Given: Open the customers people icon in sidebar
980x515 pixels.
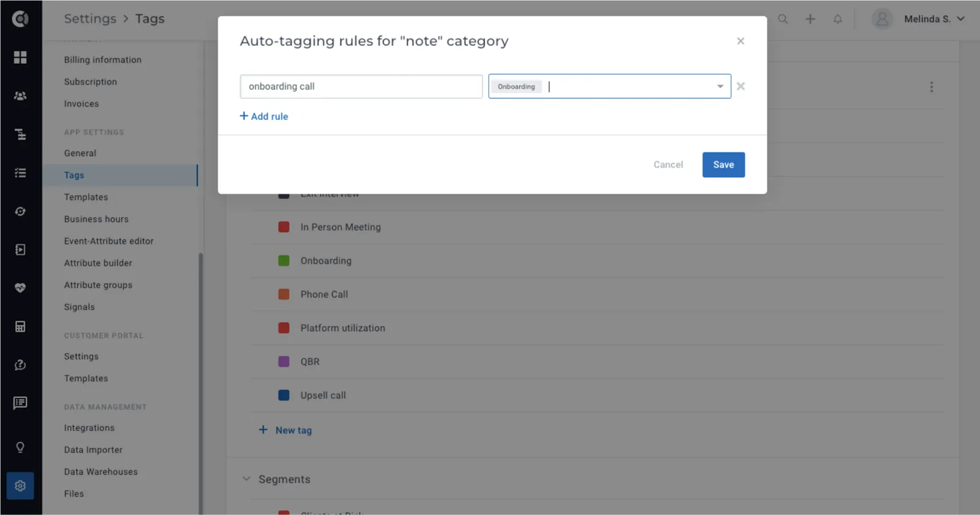Looking at the screenshot, I should tap(20, 96).
